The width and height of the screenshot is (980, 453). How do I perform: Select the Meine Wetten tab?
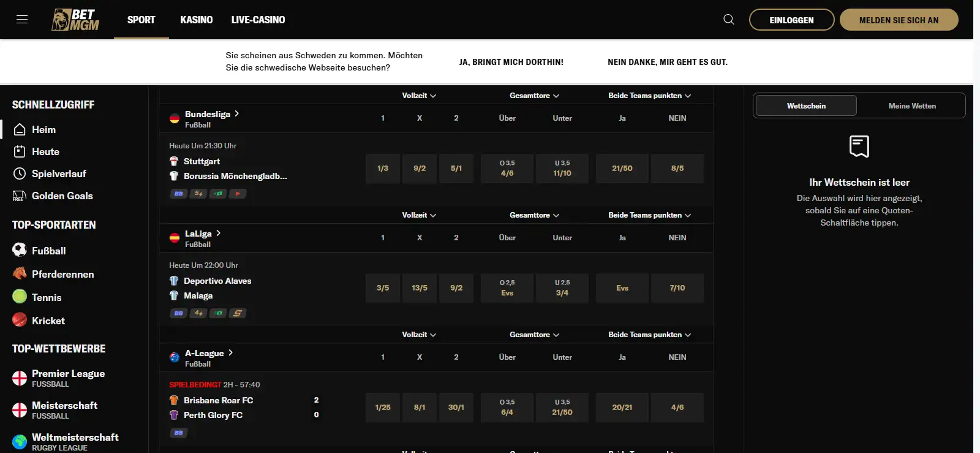912,105
